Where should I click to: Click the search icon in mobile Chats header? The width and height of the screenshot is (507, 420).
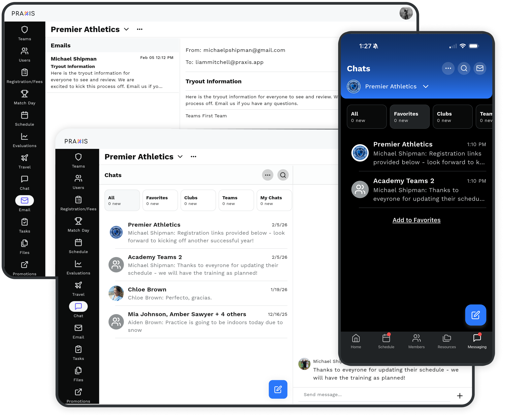click(464, 68)
